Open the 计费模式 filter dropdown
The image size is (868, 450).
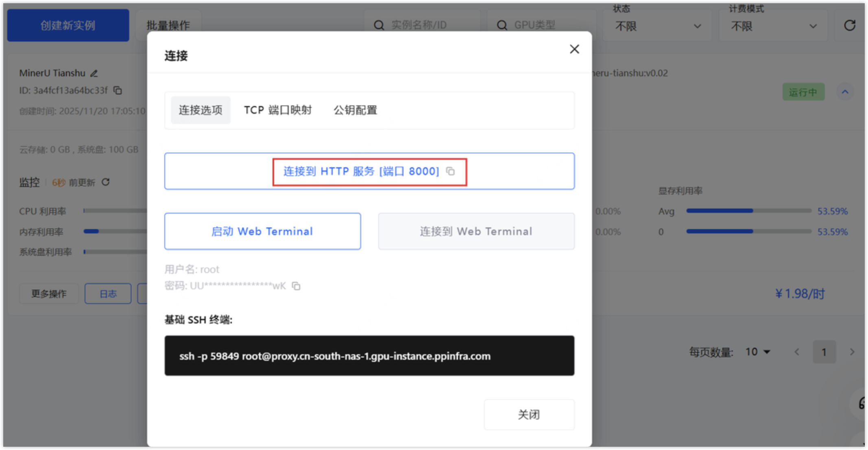pos(773,26)
